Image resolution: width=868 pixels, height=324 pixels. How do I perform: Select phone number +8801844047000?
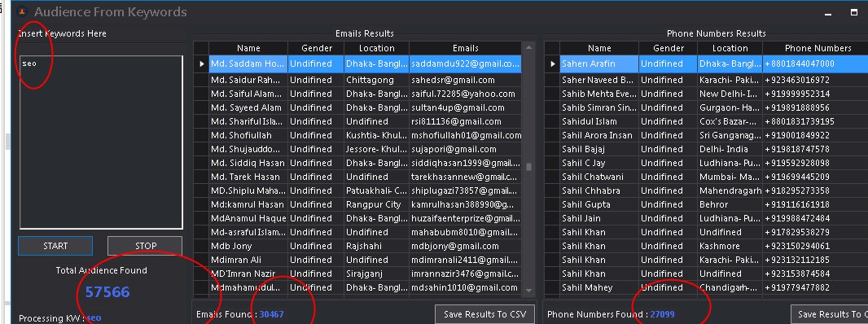click(x=815, y=63)
